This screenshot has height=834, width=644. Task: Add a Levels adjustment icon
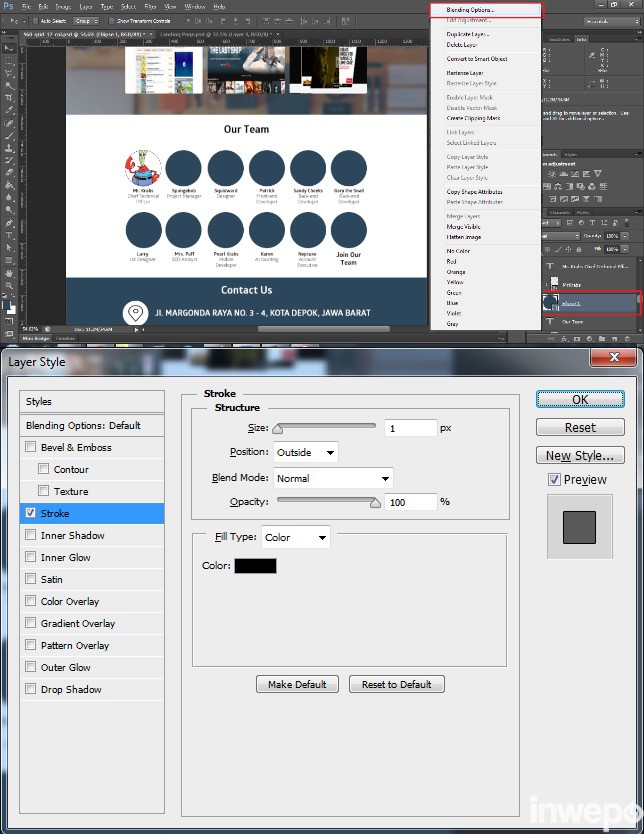[x=563, y=174]
